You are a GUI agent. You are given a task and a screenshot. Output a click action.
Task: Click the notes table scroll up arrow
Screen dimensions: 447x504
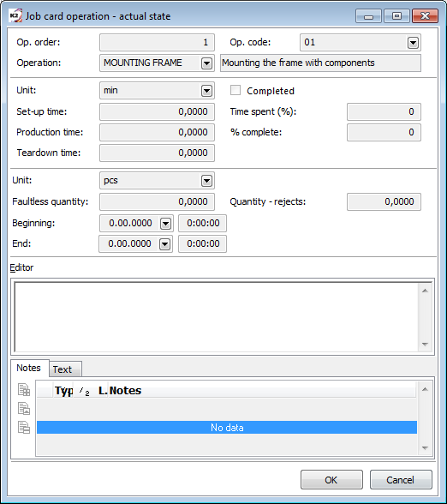pos(425,389)
